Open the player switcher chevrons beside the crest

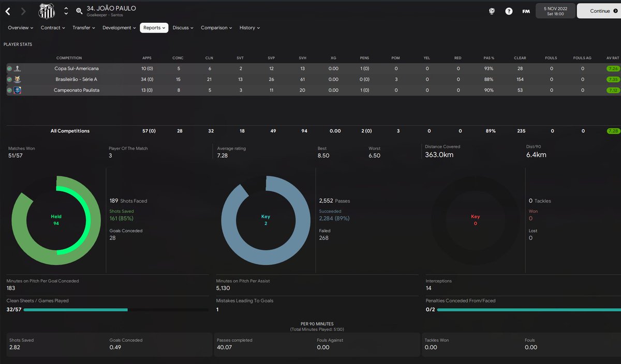pos(66,10)
